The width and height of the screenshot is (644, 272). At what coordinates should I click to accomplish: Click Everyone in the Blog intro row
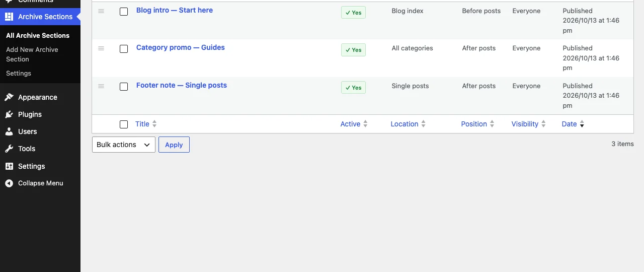tap(527, 11)
